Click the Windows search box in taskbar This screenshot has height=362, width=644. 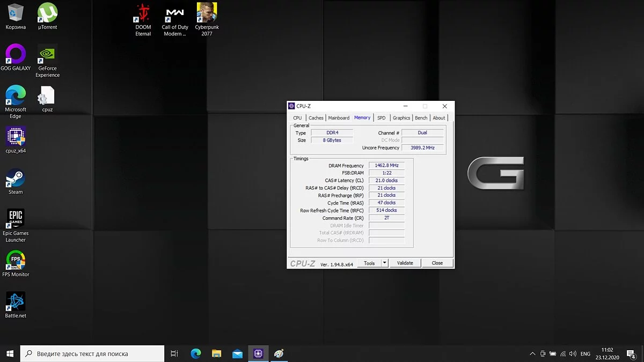92,354
